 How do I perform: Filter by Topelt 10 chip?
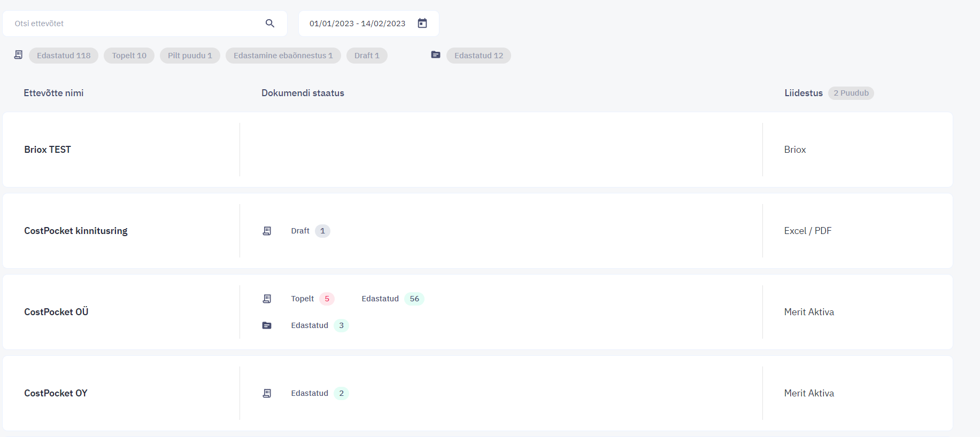pyautogui.click(x=129, y=56)
